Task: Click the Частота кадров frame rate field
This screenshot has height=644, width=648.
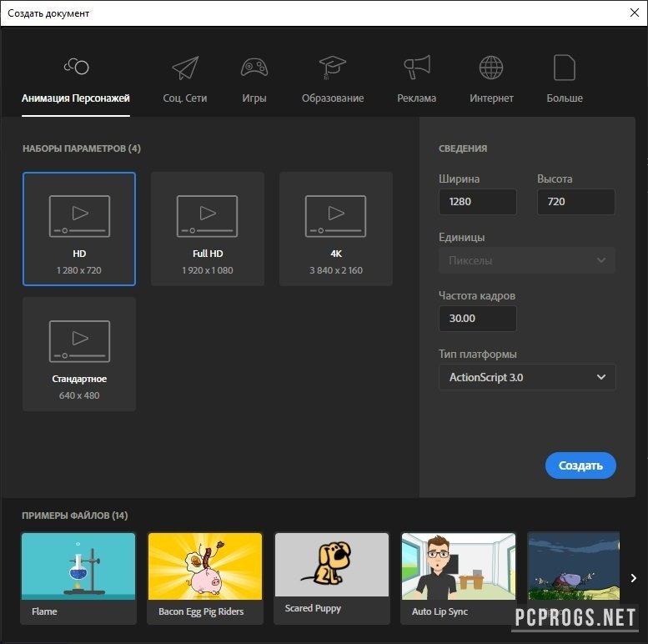Action: [477, 319]
